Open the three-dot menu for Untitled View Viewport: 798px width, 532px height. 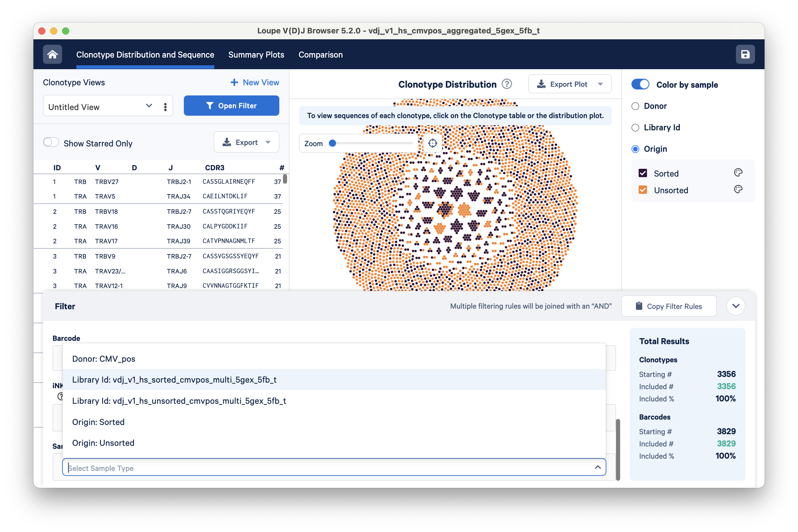point(165,107)
